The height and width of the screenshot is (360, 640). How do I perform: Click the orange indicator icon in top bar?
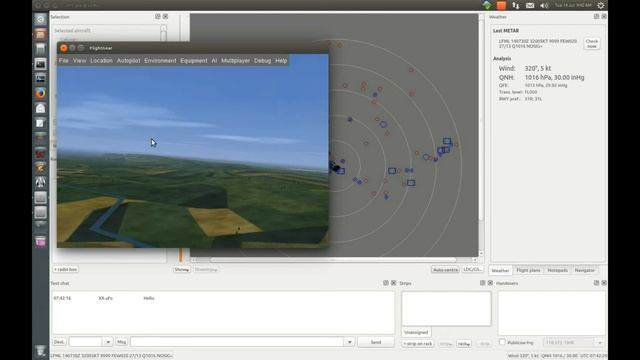[x=501, y=5]
